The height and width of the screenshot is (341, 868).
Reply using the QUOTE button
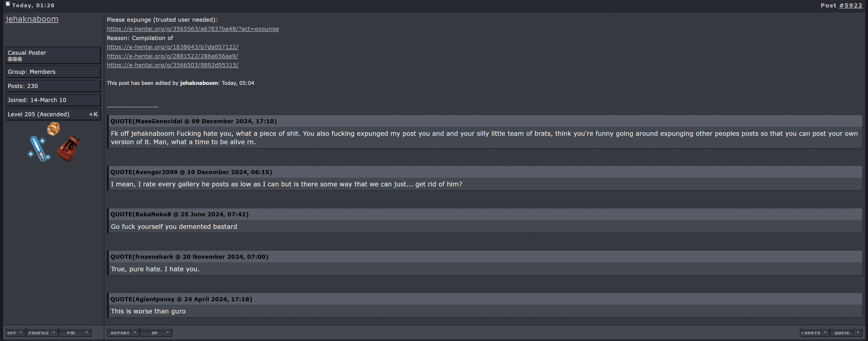(842, 333)
